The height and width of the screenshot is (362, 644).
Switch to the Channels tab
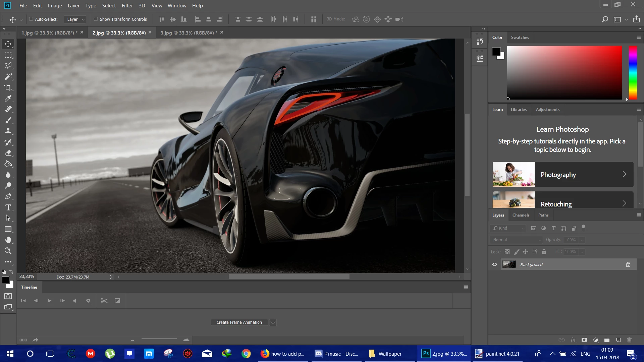click(x=521, y=215)
